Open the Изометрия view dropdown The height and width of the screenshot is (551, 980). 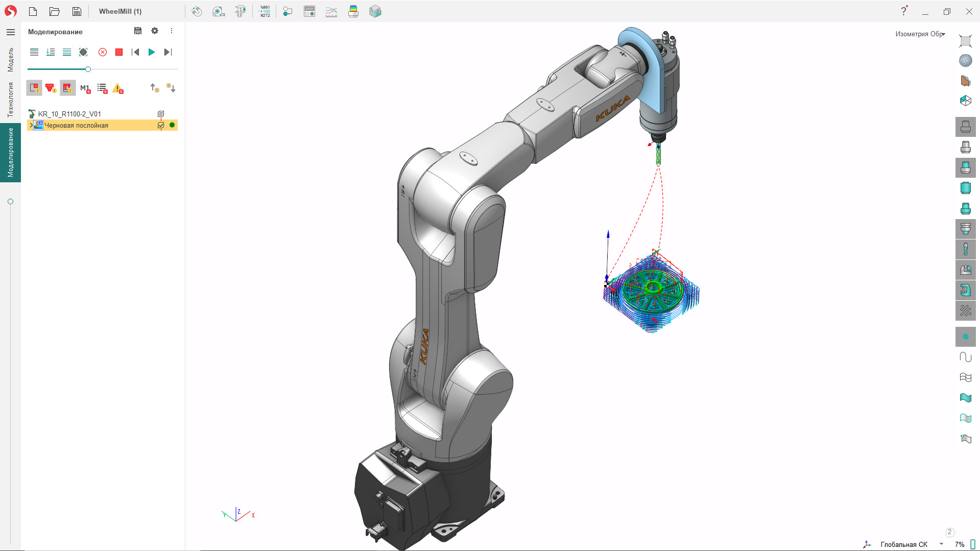click(x=943, y=34)
